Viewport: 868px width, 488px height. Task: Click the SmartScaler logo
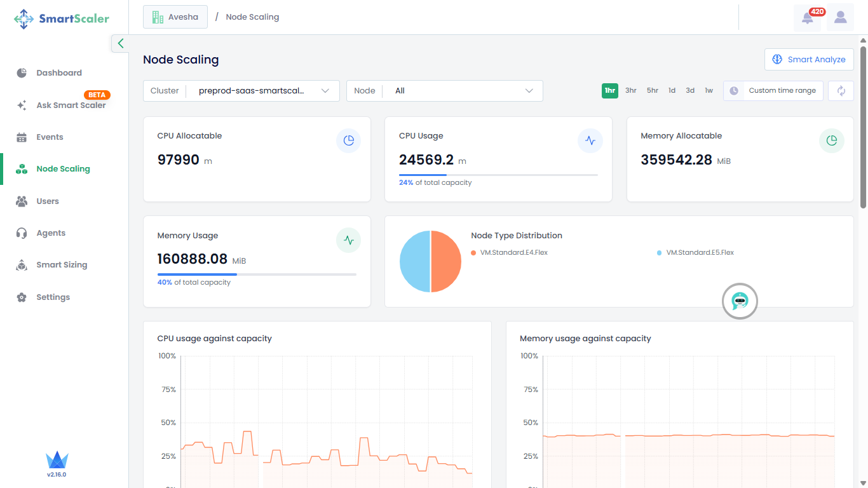pyautogui.click(x=62, y=19)
